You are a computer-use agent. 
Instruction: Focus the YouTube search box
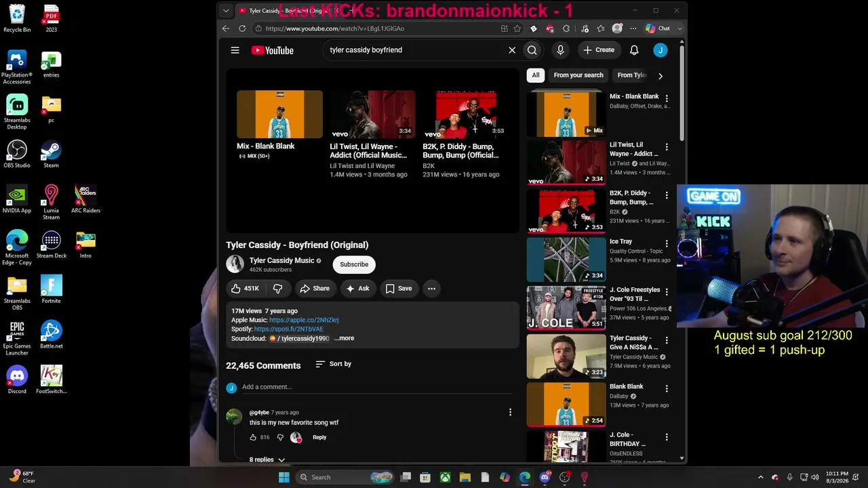414,50
